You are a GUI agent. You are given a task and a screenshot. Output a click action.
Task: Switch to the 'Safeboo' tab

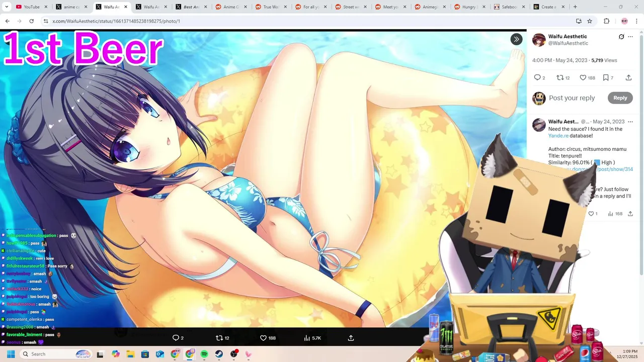[x=509, y=7]
